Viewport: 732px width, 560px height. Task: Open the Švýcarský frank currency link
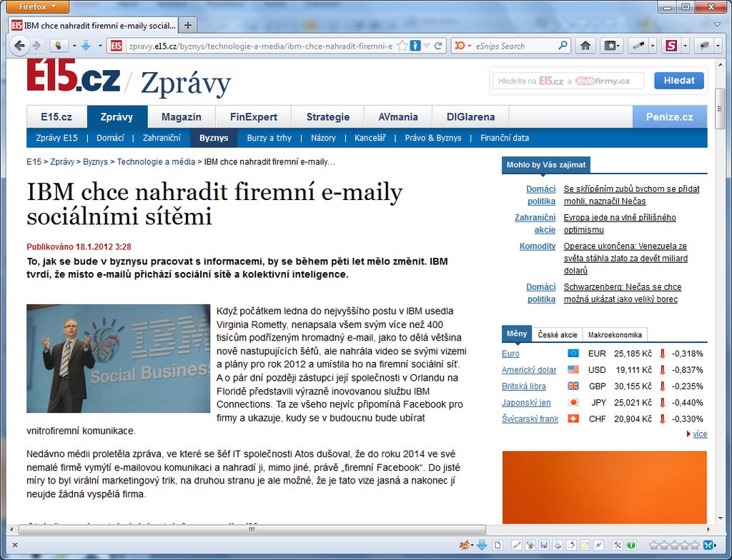click(530, 419)
